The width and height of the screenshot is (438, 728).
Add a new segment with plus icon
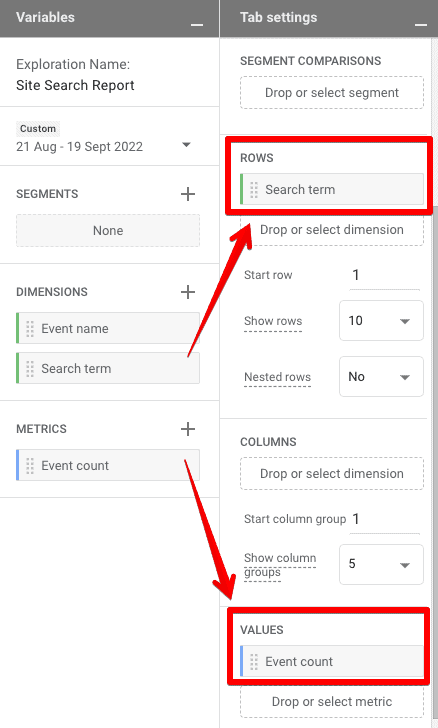[188, 194]
